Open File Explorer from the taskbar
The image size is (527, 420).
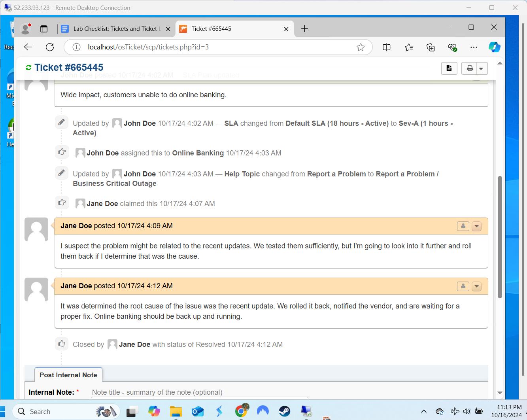[176, 412]
